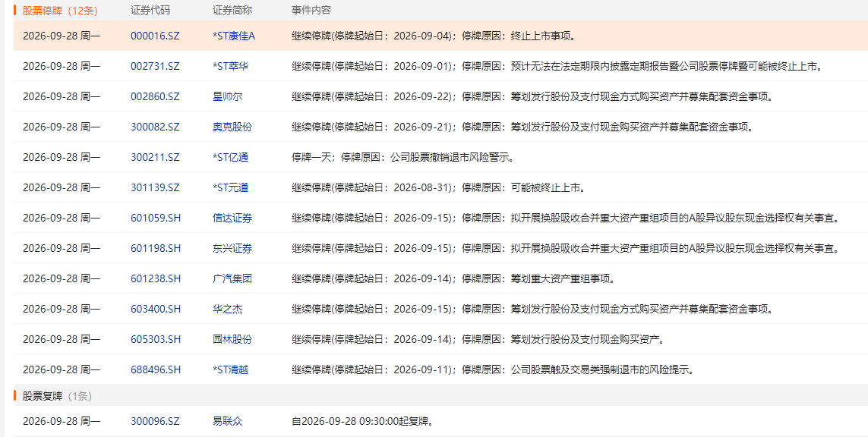Click *ST清越 stock name link

pos(230,369)
